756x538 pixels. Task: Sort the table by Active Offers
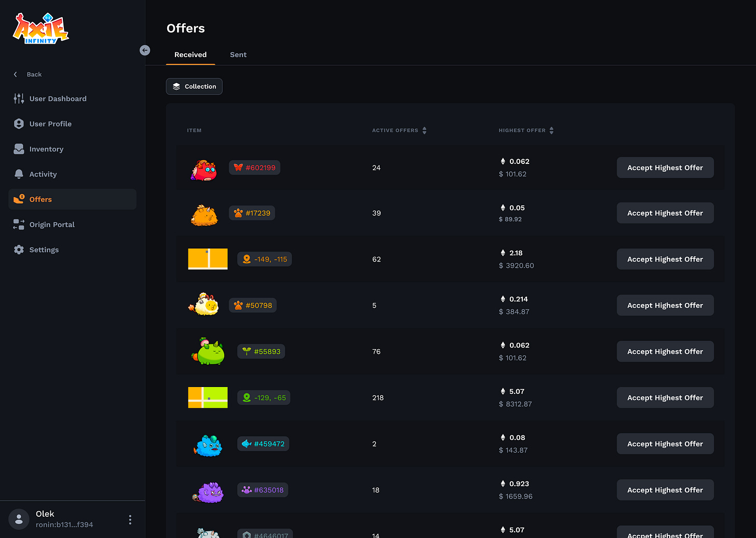click(x=424, y=130)
